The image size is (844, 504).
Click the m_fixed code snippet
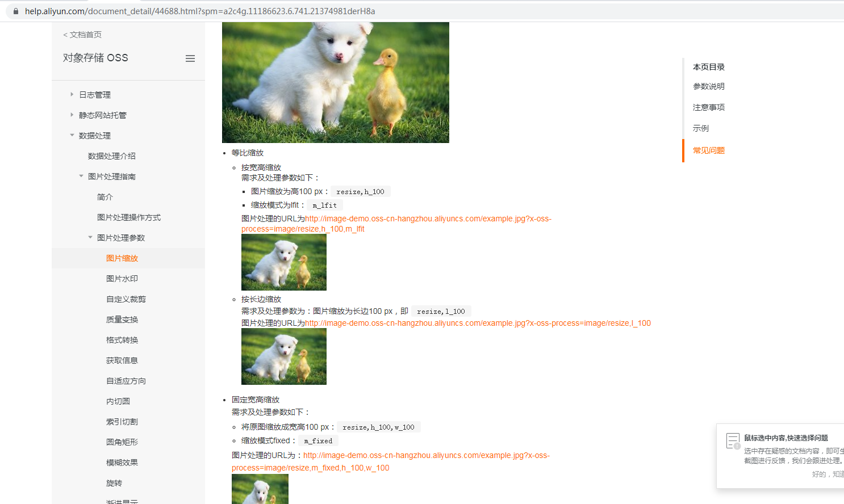(318, 441)
